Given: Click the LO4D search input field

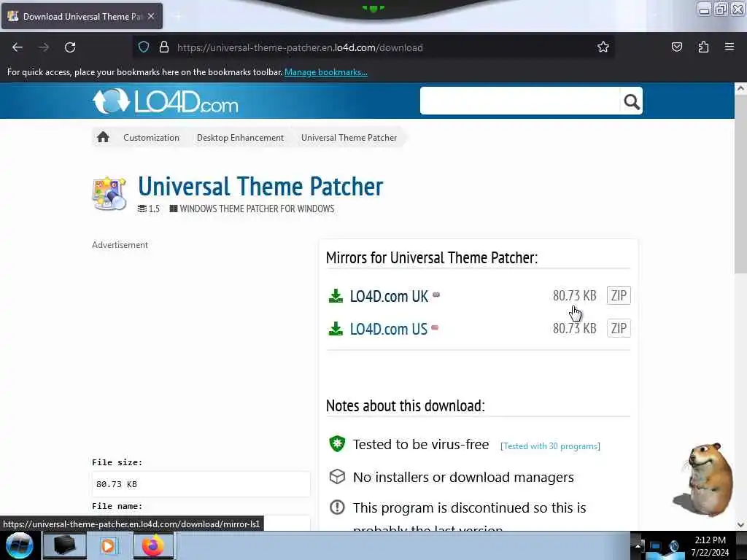Looking at the screenshot, I should (519, 101).
